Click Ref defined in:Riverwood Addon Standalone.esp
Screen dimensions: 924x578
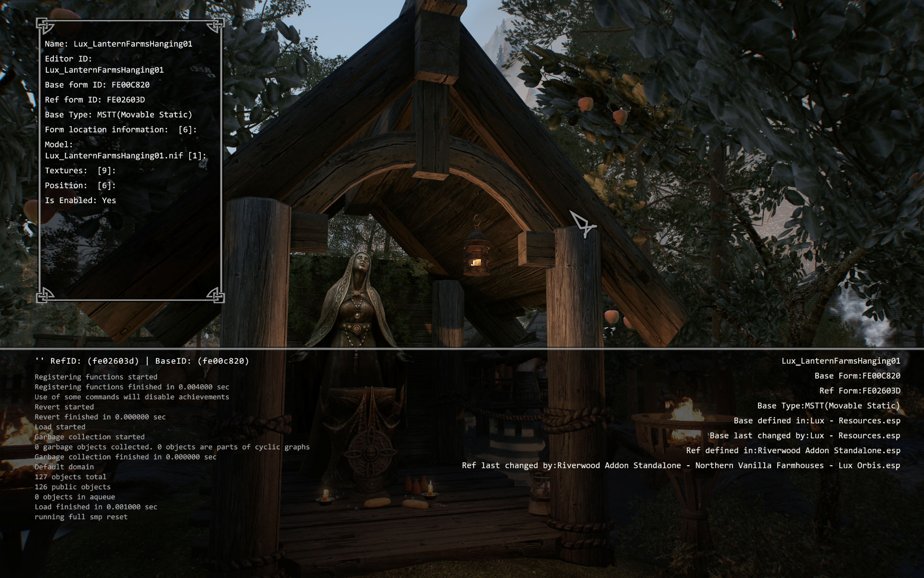pos(793,450)
